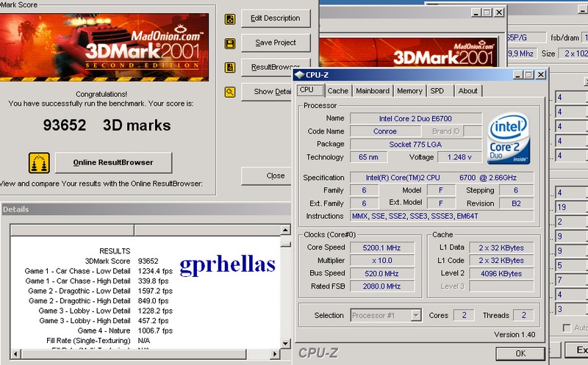
Task: Toggle the Auto checkbox in the background window
Action: (x=567, y=328)
